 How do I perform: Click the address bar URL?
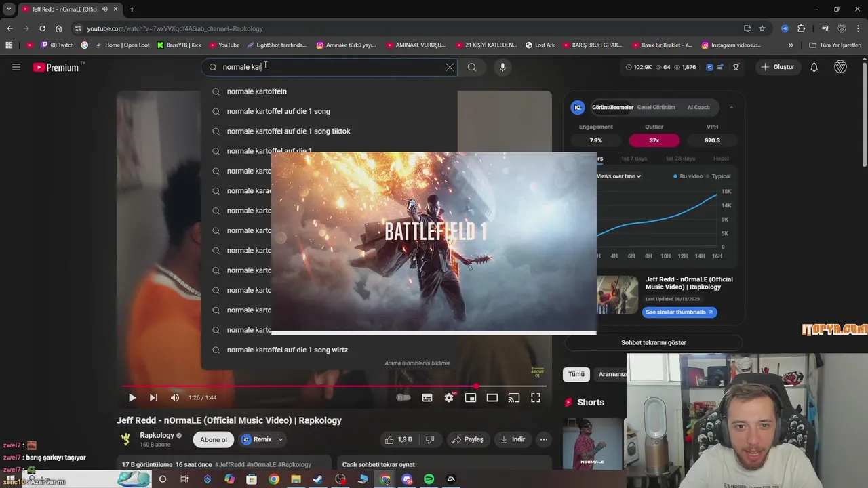175,28
